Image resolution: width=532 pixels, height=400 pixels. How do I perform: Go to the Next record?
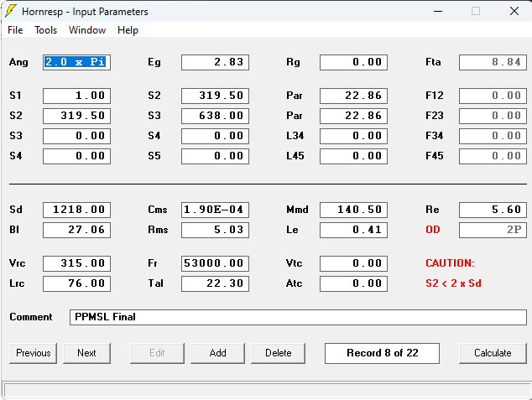[87, 353]
